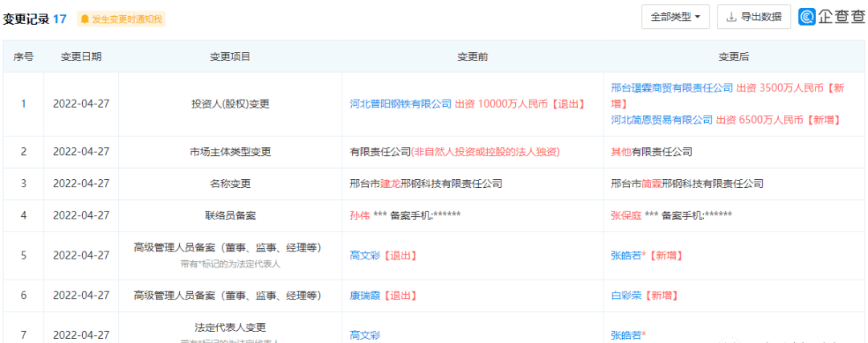The height and width of the screenshot is (343, 868).
Task: Click the 导出数据 button
Action: [753, 17]
